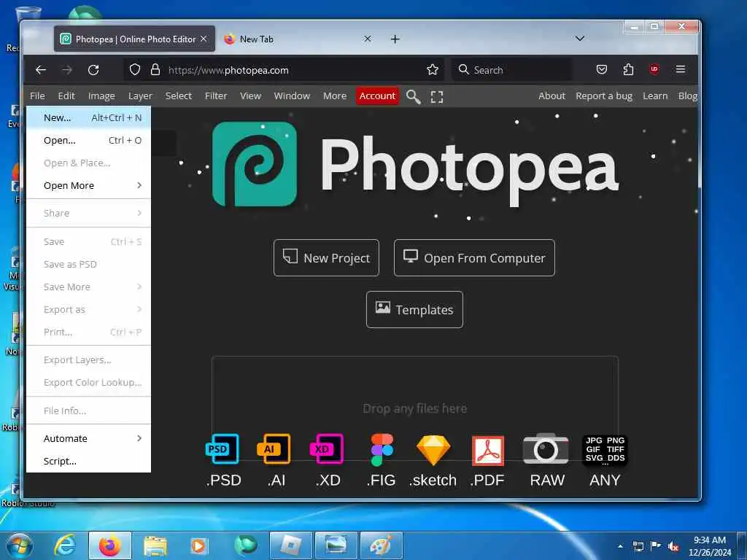Open the Pocket save icon
The width and height of the screenshot is (747, 560).
(602, 69)
